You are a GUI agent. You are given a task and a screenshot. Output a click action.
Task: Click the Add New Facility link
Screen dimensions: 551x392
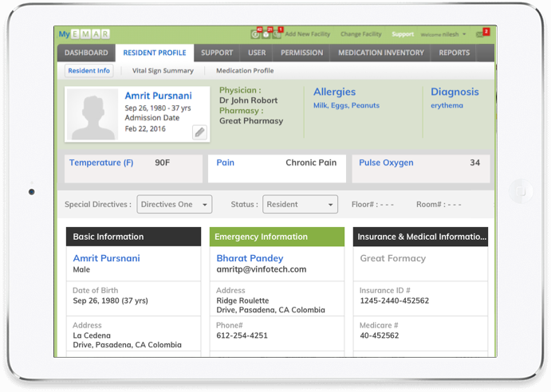pyautogui.click(x=308, y=34)
